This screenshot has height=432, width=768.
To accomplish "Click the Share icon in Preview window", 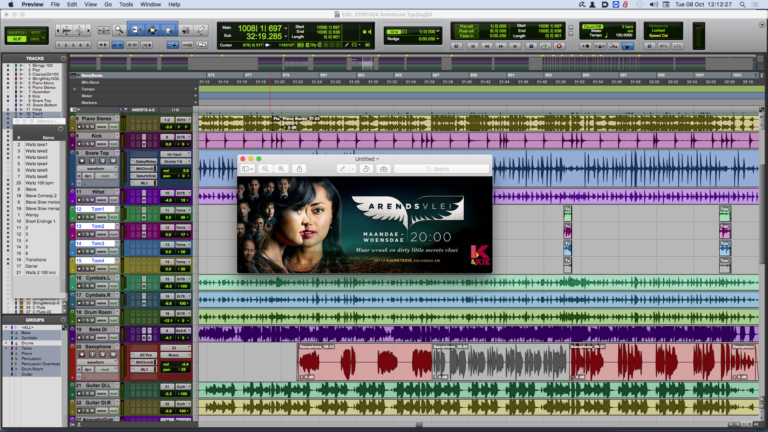I will [299, 169].
